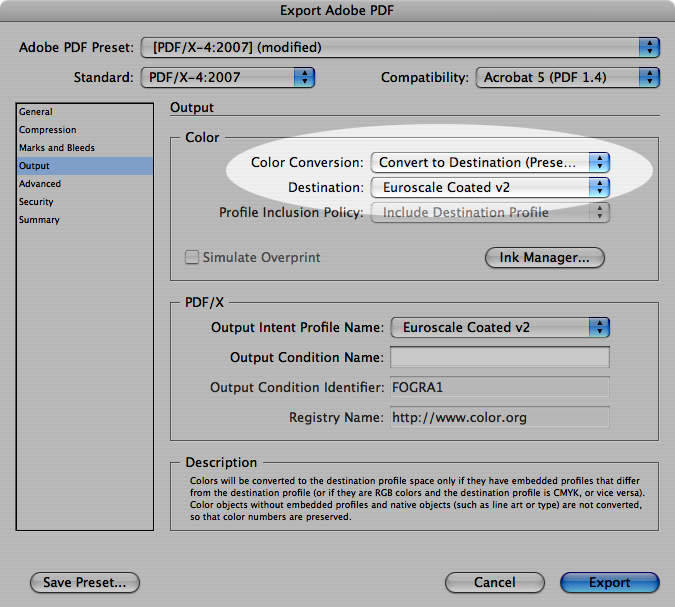Select Summary in the sidebar list
675x607 pixels.
(x=85, y=220)
